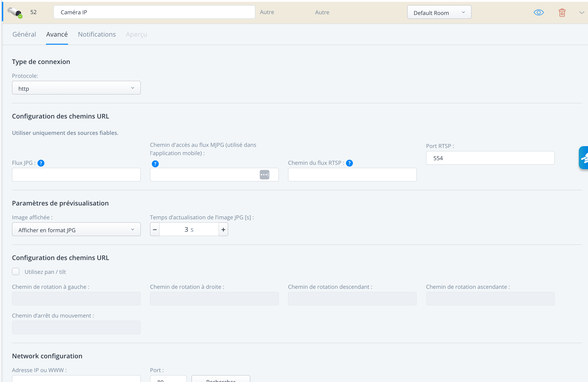This screenshot has height=382, width=588.
Task: Delete device with red trash icon
Action: click(x=562, y=13)
